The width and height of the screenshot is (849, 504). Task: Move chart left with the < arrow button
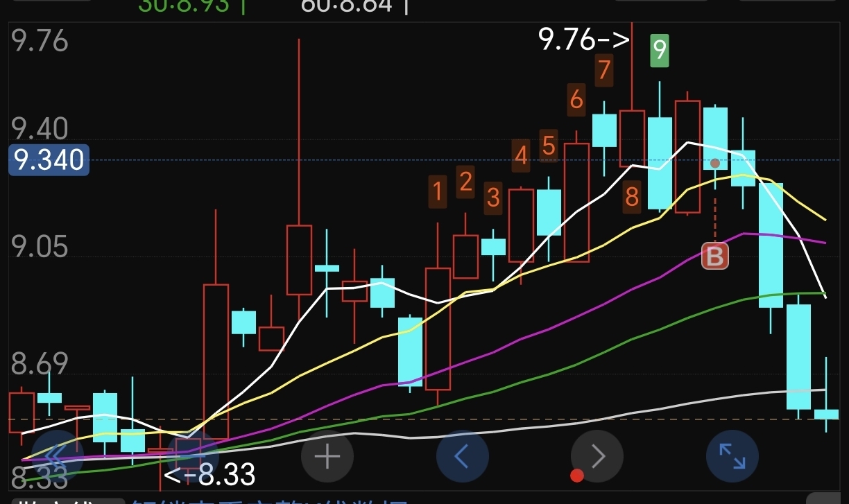tap(463, 456)
